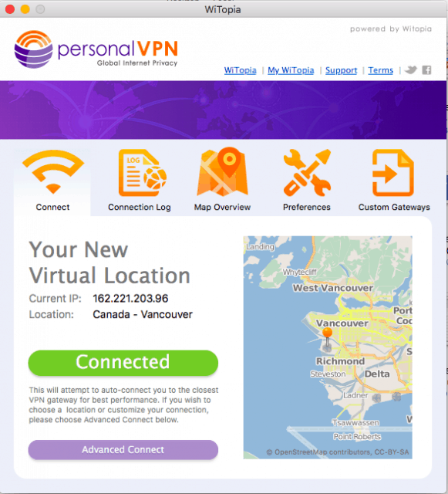Open the Preferences wrench and screwdriver icon

(307, 173)
